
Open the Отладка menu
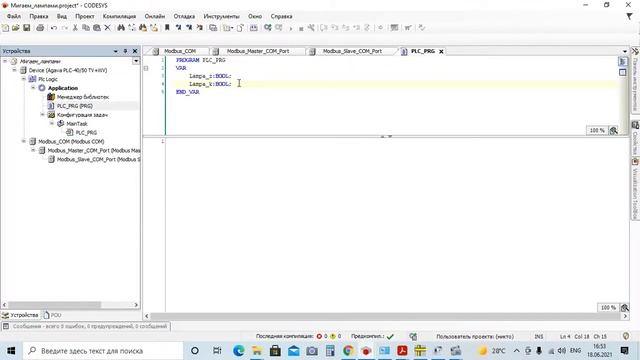pyautogui.click(x=184, y=16)
